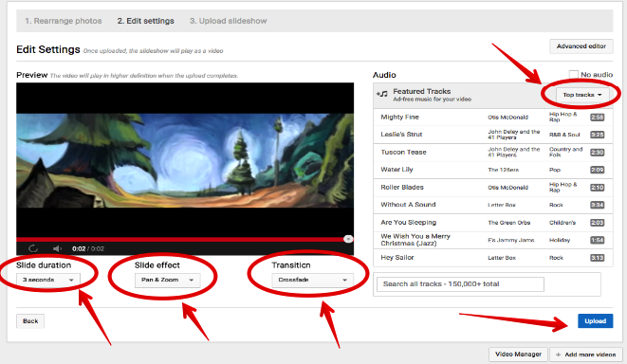Screen dimensions: 627x364
Task: Click the progress bar's white scrubber handle
Action: (x=348, y=239)
